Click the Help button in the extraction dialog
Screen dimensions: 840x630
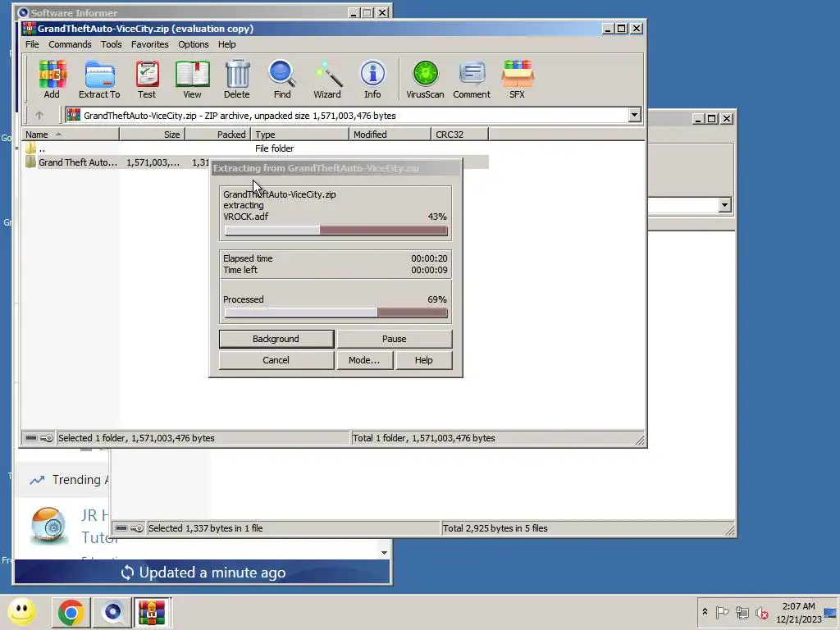[x=424, y=361]
